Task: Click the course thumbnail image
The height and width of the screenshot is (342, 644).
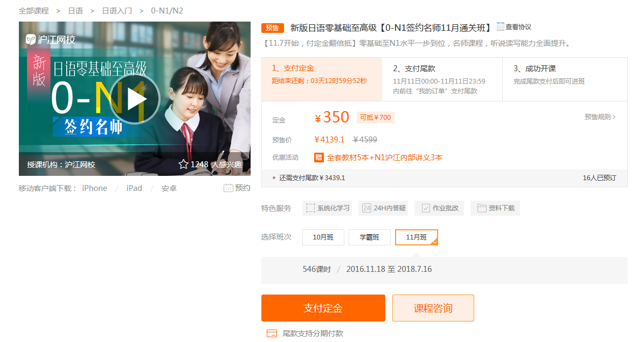Action: [x=134, y=99]
